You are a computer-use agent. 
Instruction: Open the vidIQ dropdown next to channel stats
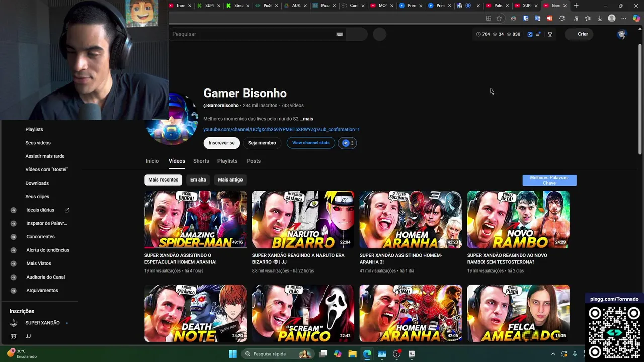point(347,143)
